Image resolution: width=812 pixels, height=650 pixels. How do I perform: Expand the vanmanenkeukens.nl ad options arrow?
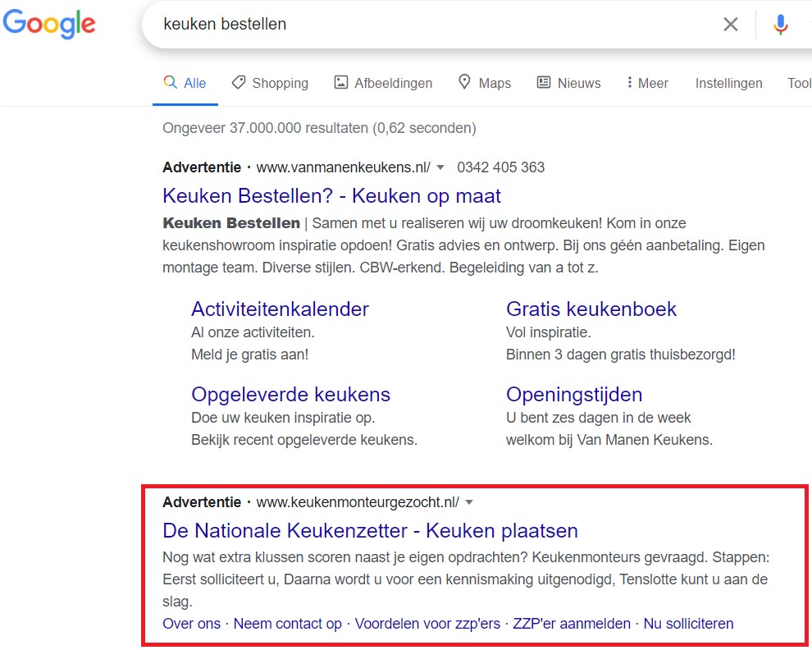441,167
